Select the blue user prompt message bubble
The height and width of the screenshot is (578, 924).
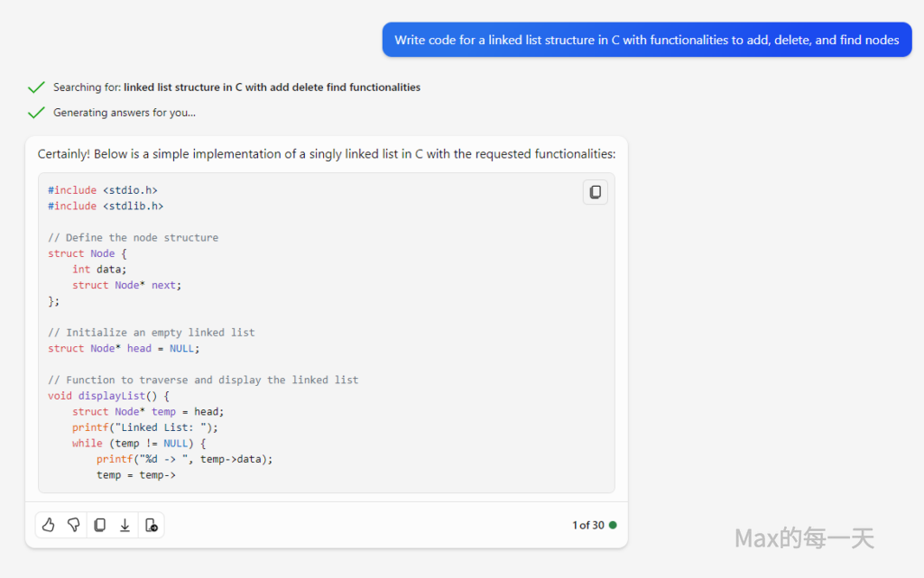[646, 40]
